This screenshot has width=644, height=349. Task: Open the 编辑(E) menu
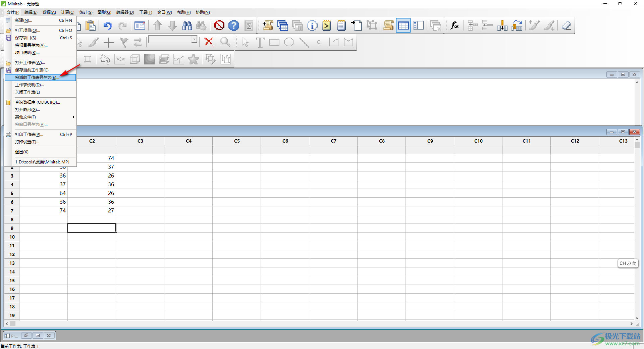click(31, 12)
